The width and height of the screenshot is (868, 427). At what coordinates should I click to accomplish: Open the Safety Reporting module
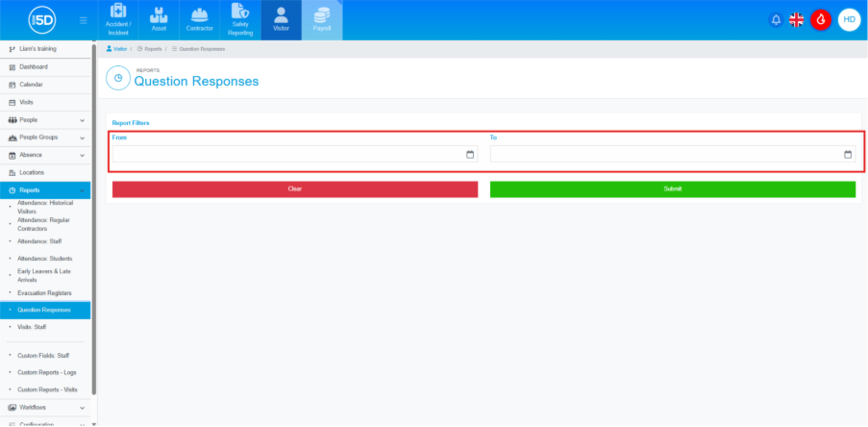[240, 20]
